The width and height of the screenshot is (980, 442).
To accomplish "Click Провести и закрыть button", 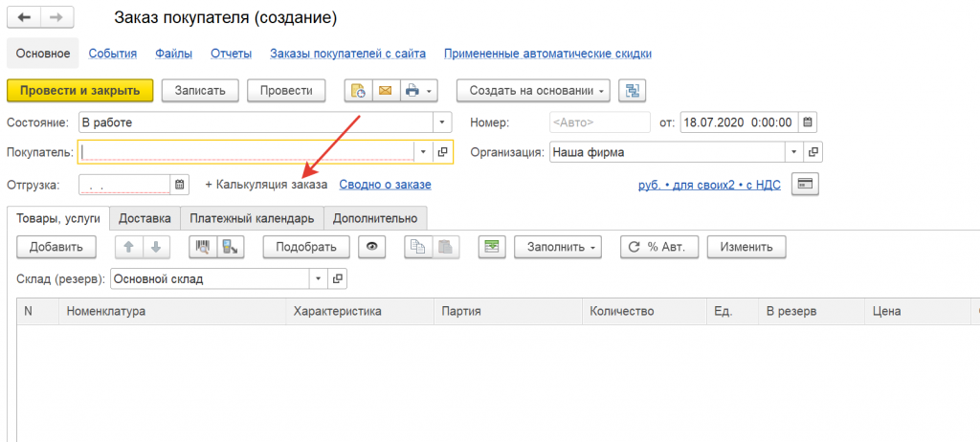I will (80, 91).
